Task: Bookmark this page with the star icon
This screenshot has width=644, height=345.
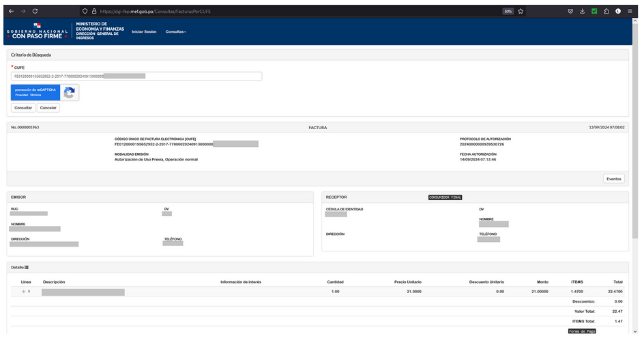Action: [x=521, y=11]
